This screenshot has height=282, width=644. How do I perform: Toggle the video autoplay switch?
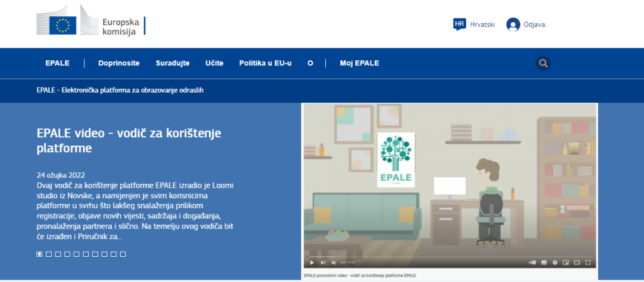click(x=533, y=262)
